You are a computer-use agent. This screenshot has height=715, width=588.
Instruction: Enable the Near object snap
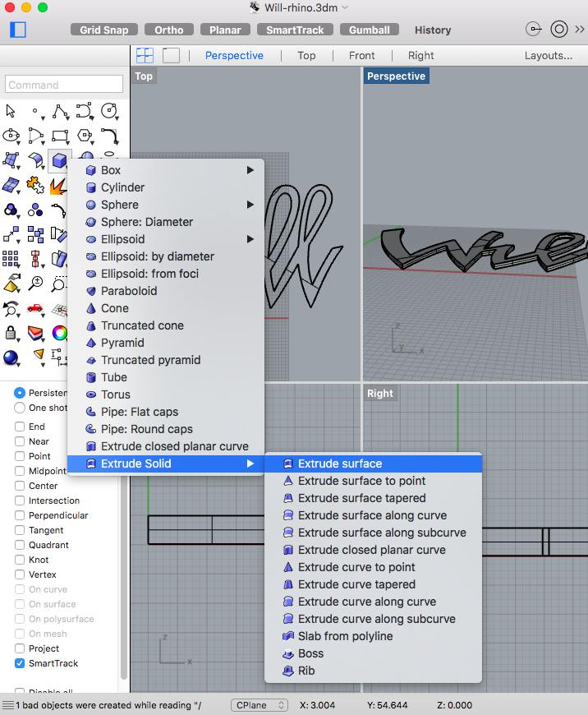click(x=20, y=441)
